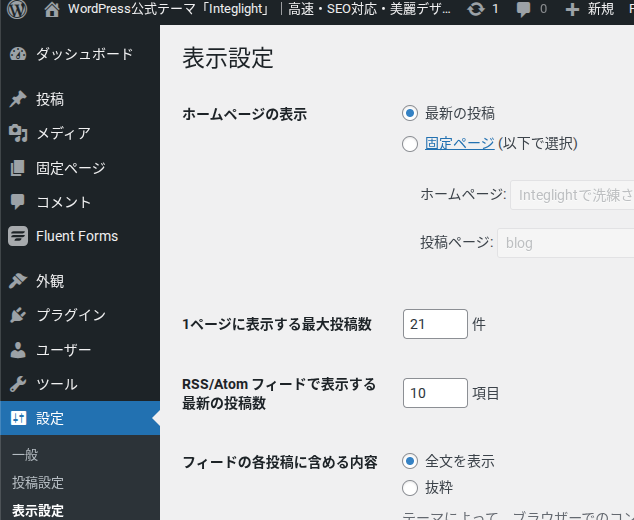Choose the 抜粋 feed option

pyautogui.click(x=410, y=488)
